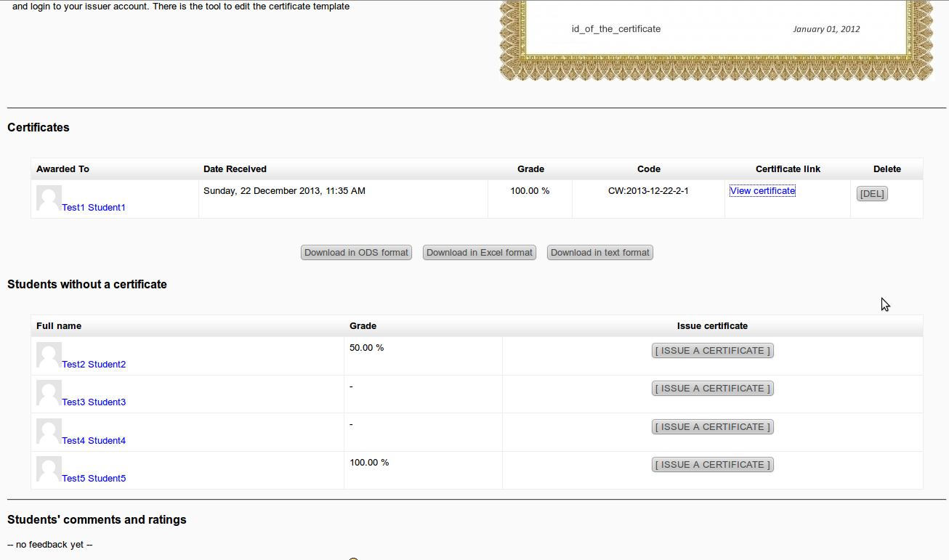Open Test3 Student3 profile link
This screenshot has width=949, height=560.
(x=94, y=402)
